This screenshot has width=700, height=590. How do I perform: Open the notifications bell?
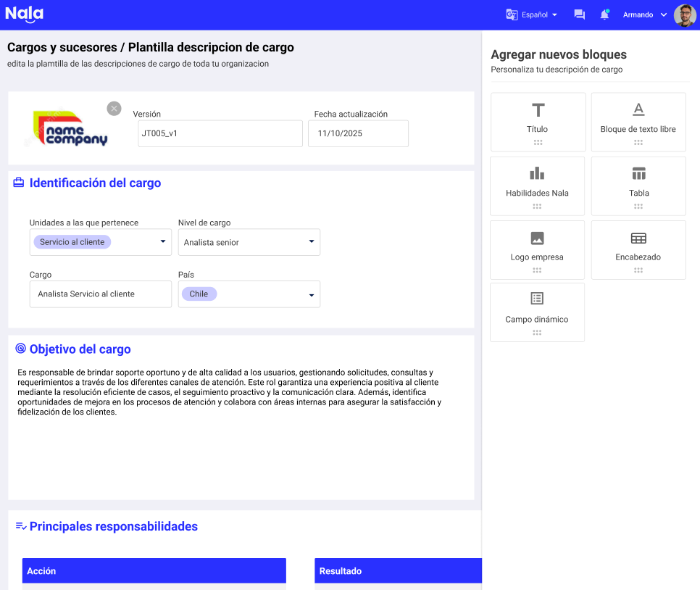604,14
